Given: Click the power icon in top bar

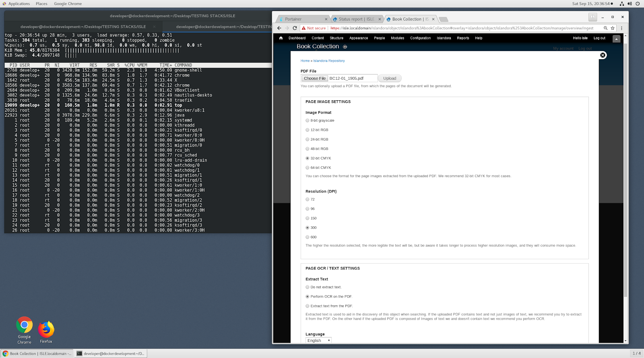Looking at the screenshot, I should (x=638, y=4).
